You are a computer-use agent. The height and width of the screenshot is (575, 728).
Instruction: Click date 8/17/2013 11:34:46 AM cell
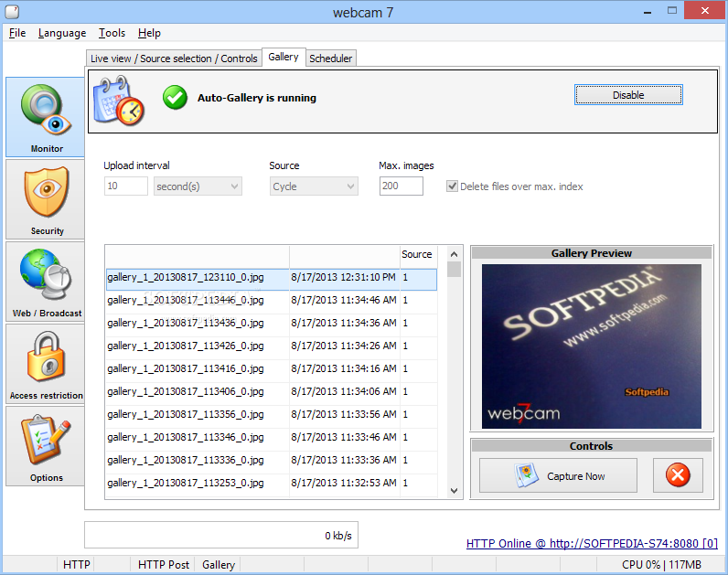pos(344,300)
